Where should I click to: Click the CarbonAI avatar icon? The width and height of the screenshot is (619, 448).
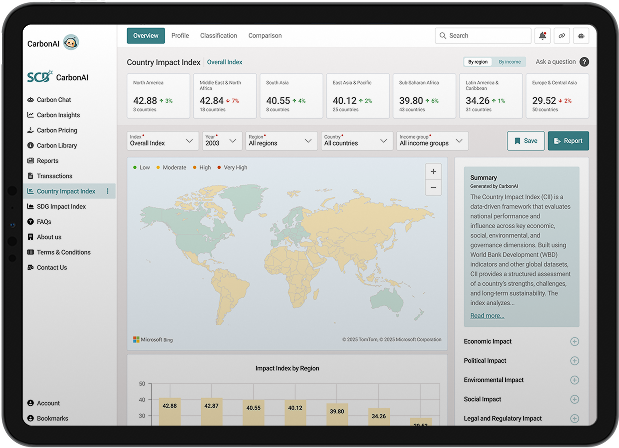click(71, 42)
